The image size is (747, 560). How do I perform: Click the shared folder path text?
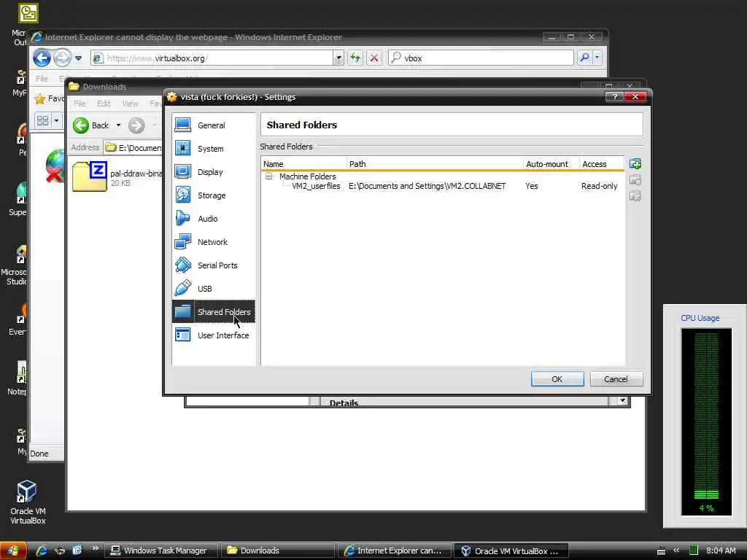pos(427,186)
